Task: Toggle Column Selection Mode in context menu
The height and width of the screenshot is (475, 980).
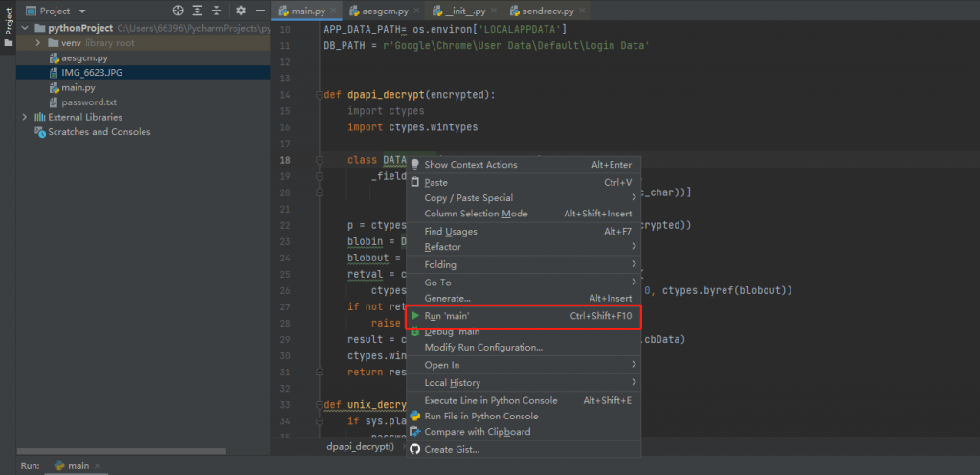Action: pos(476,214)
